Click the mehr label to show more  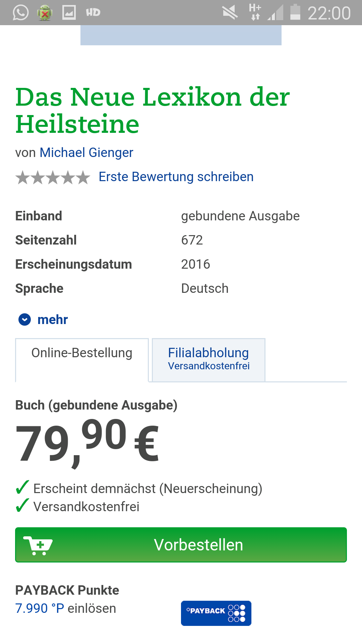(53, 320)
